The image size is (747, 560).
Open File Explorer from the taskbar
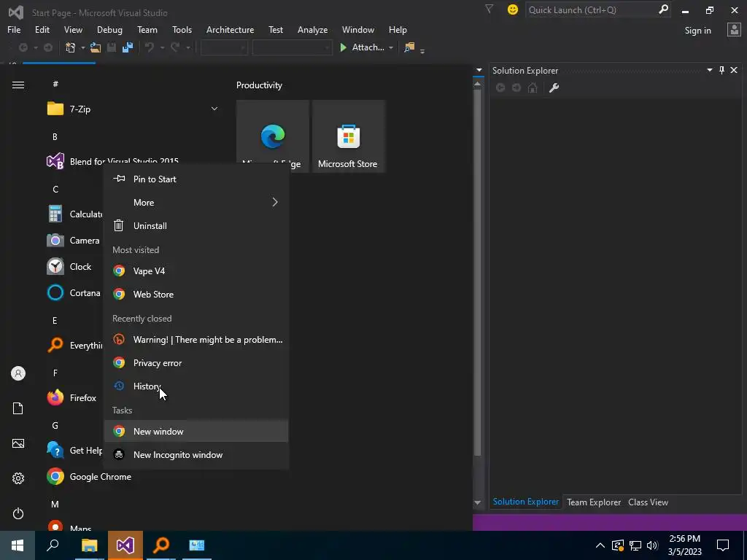click(x=90, y=545)
